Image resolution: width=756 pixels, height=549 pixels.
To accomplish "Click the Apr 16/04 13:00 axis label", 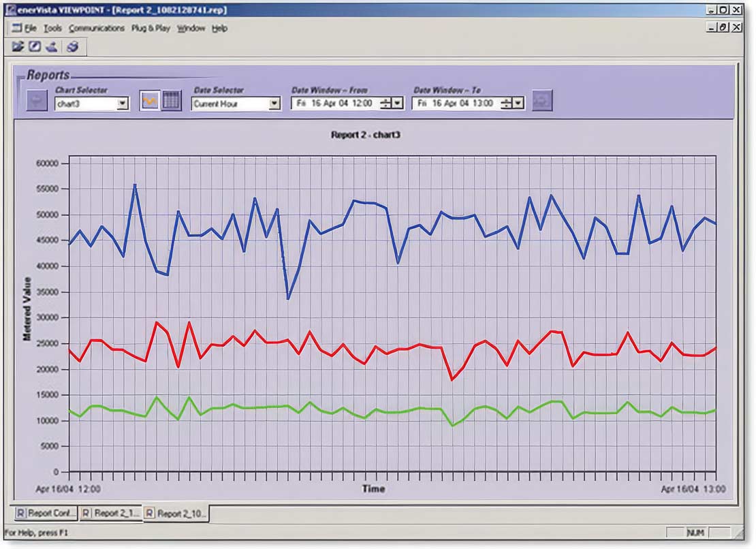I will click(693, 489).
